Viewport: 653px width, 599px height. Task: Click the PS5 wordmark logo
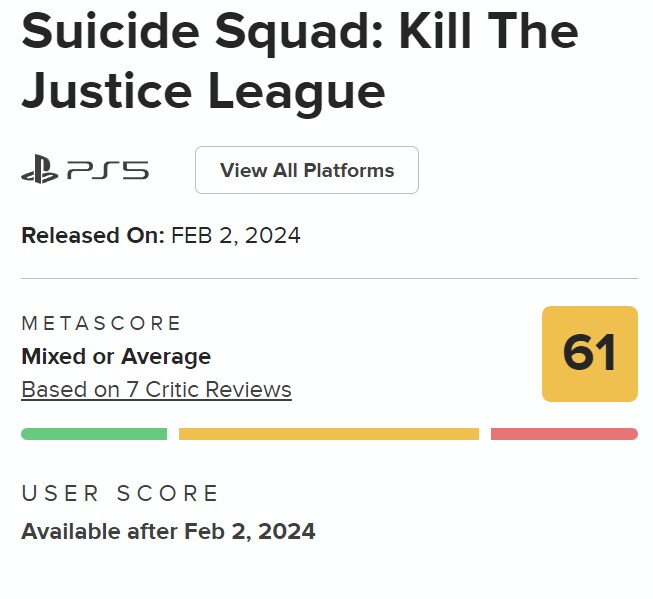tap(108, 171)
